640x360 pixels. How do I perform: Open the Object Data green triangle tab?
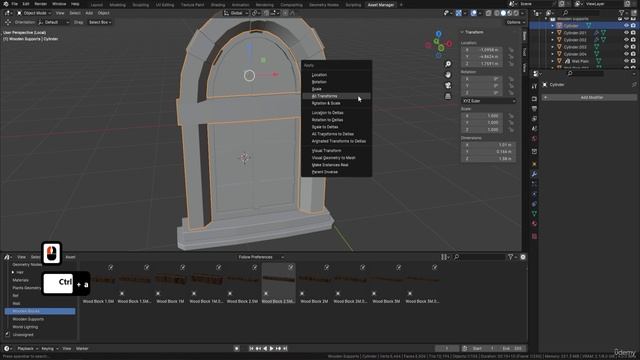[x=534, y=213]
